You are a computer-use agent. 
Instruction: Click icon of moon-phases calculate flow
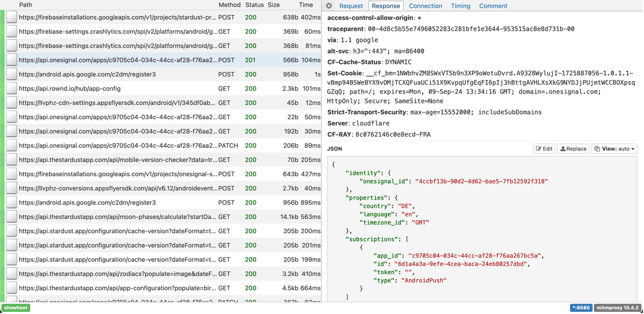pyautogui.click(x=12, y=217)
